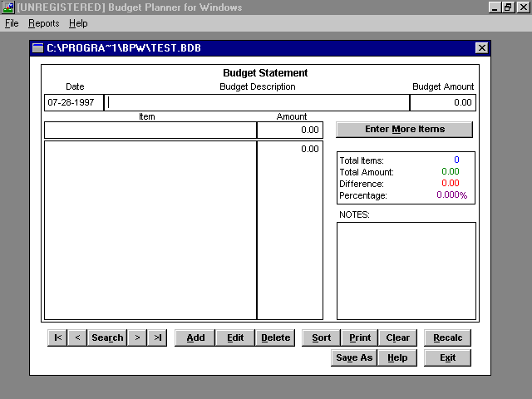Click the Enter More Items button
Screen dimensions: 532x399
(x=405, y=130)
